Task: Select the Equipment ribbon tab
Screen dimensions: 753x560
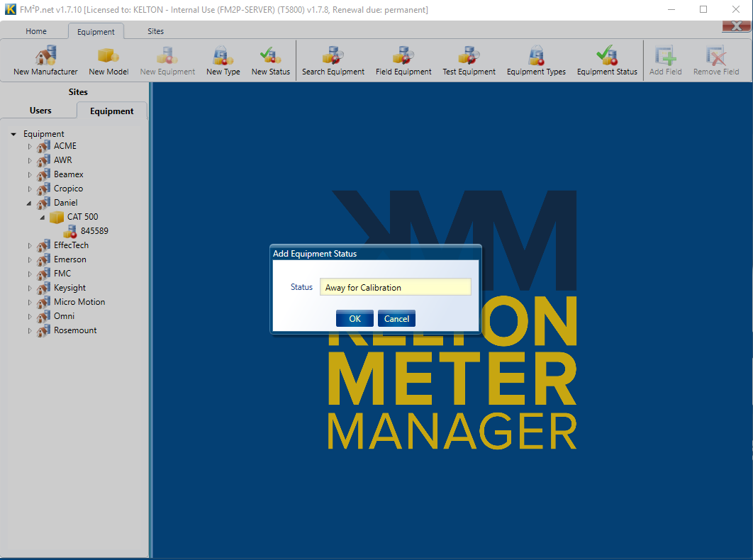Action: [96, 32]
